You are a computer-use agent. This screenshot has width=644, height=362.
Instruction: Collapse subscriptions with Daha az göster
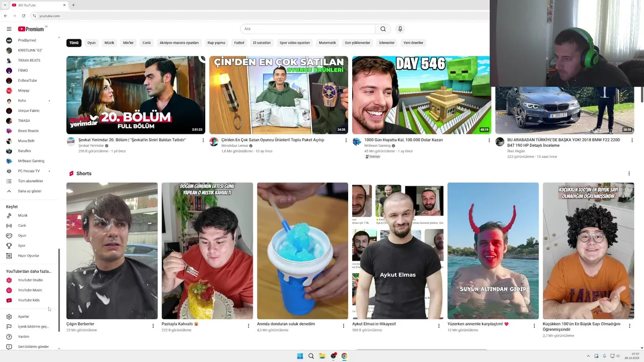point(30,191)
